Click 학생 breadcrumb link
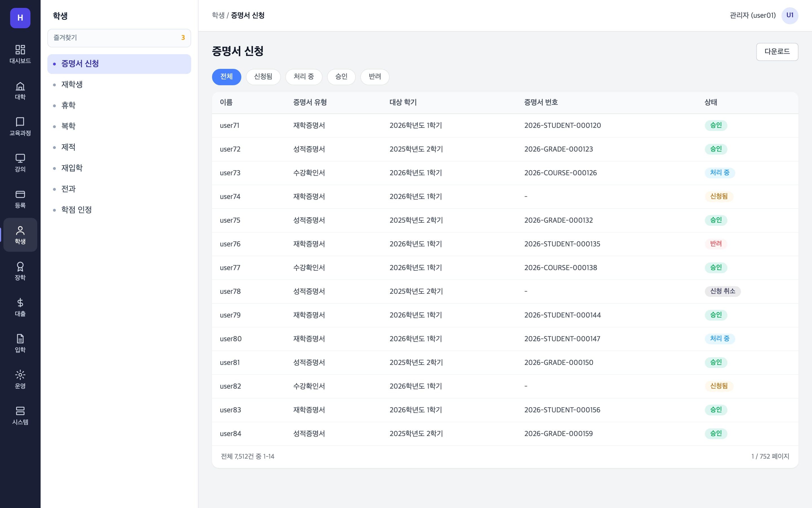This screenshot has height=508, width=812. click(x=218, y=16)
